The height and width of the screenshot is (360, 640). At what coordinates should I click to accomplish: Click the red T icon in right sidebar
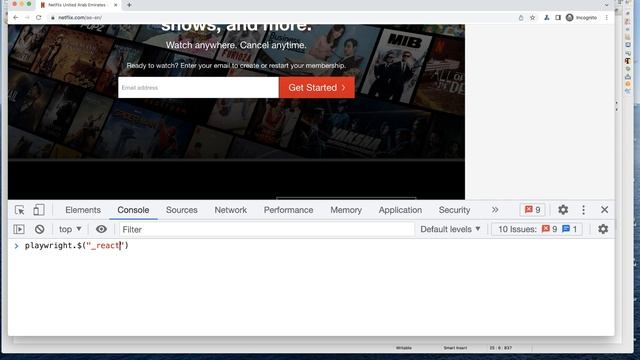pyautogui.click(x=628, y=61)
